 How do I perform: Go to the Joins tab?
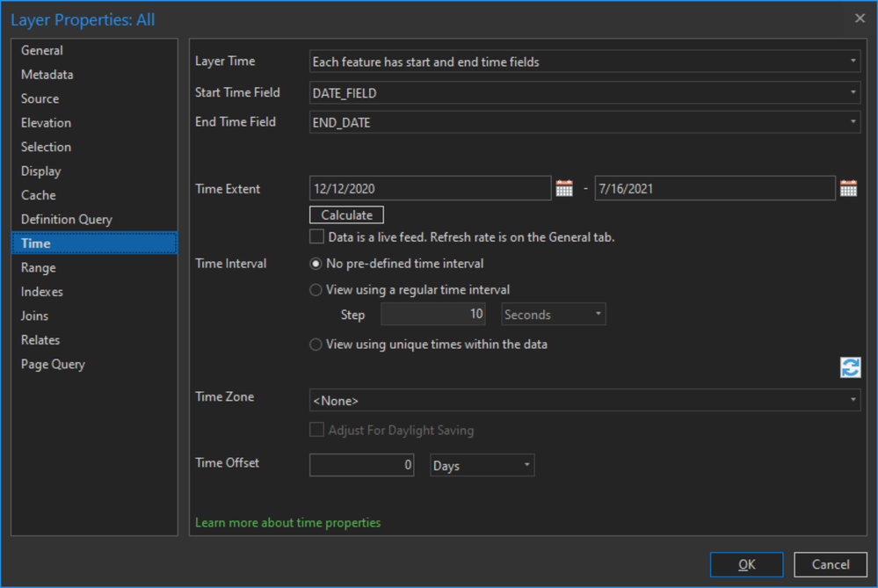35,316
